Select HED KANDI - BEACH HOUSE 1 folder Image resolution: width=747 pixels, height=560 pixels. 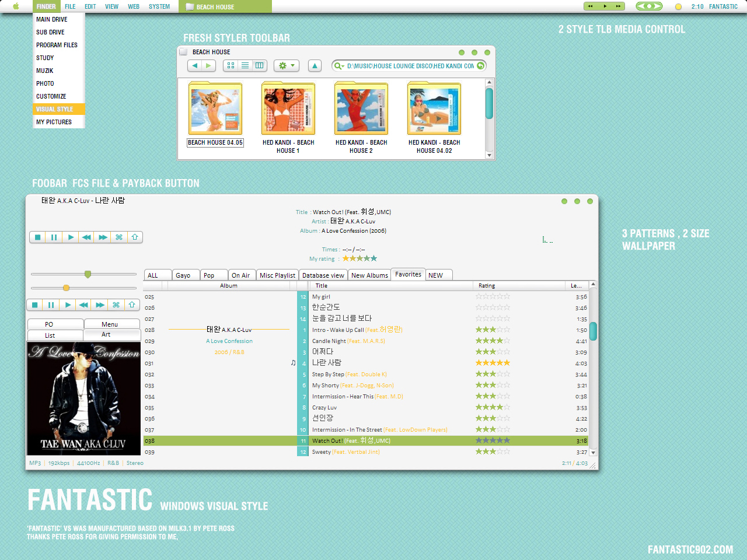coord(288,118)
